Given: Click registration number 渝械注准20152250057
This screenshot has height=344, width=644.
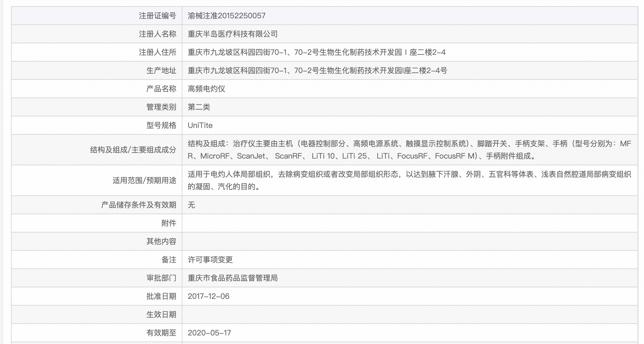Looking at the screenshot, I should tap(226, 16).
